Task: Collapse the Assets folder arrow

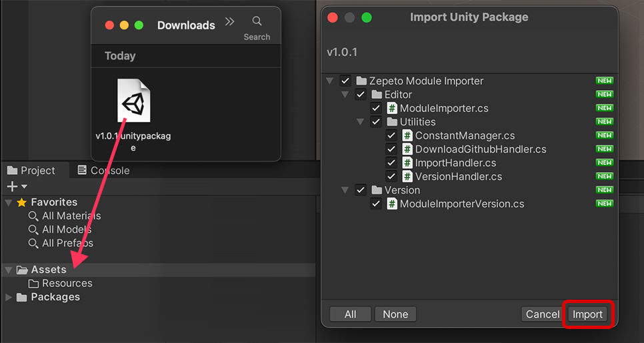Action: click(x=8, y=270)
